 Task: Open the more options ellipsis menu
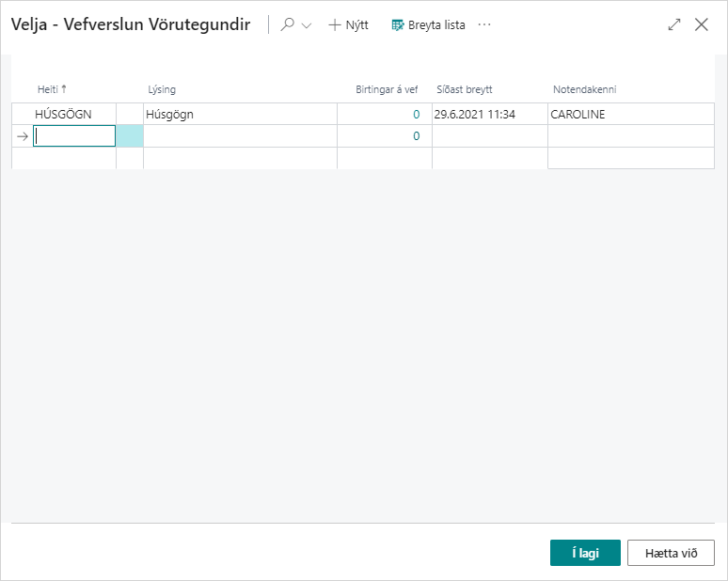point(484,25)
